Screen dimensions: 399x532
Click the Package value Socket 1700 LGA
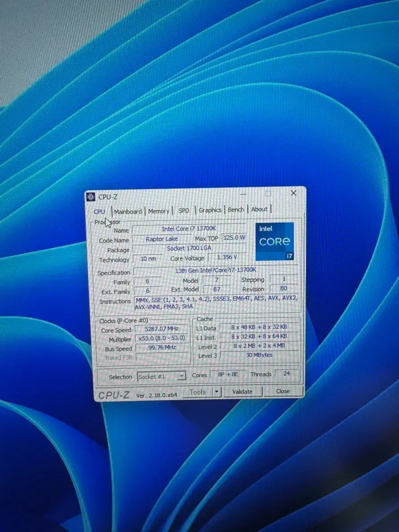189,248
